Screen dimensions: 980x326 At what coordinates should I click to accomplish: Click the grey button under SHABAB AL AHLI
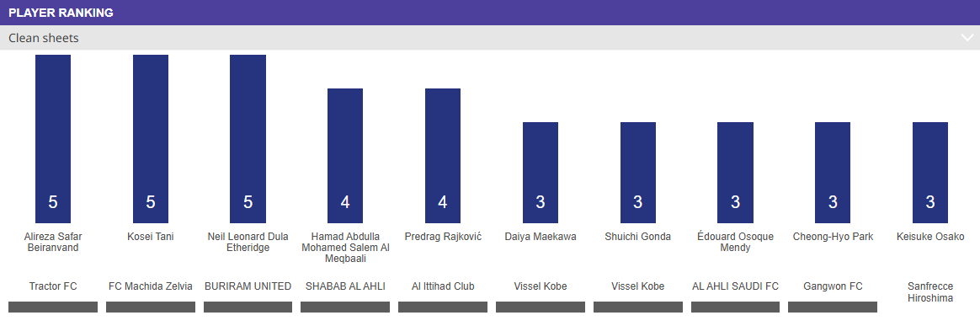(346, 307)
